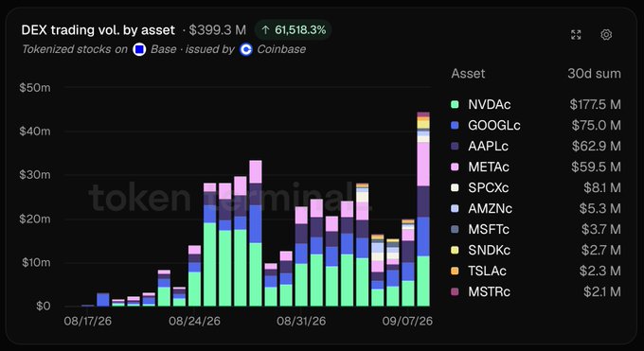Screen dimensions: 644x351
Task: Click the tallest rightmost stacked bar
Action: coord(423,209)
